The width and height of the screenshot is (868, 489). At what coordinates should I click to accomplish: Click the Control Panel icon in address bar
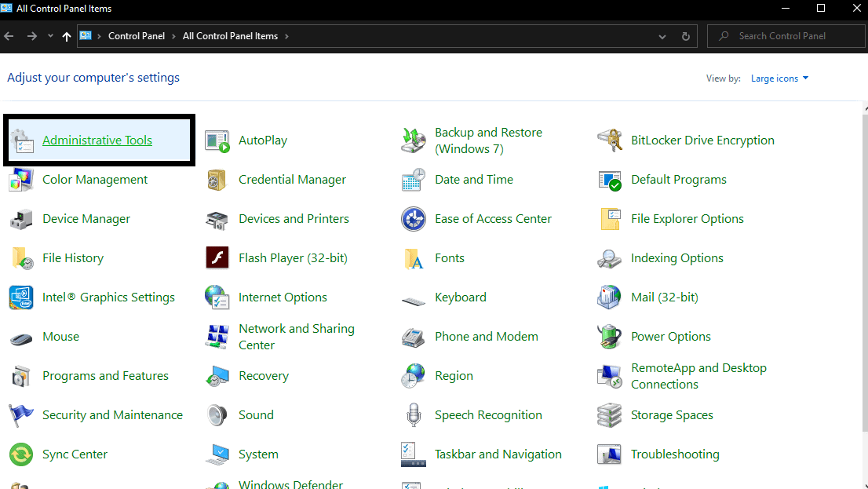86,36
